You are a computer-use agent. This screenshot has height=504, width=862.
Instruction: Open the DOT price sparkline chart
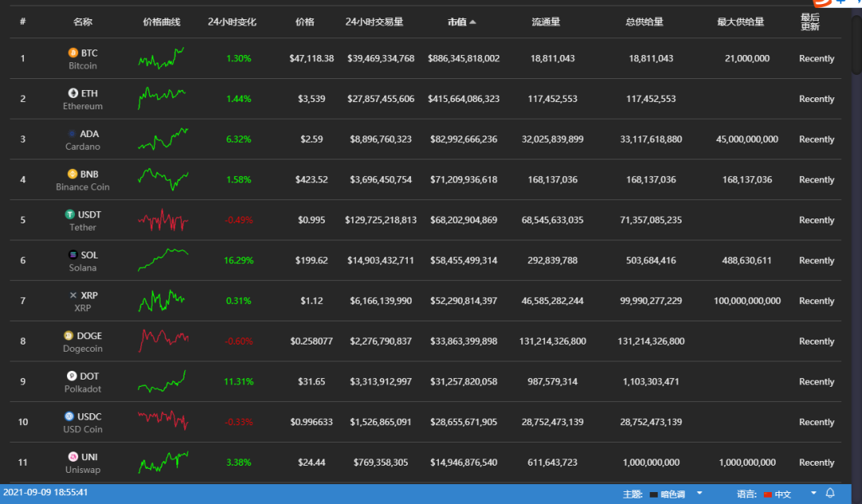click(x=162, y=381)
